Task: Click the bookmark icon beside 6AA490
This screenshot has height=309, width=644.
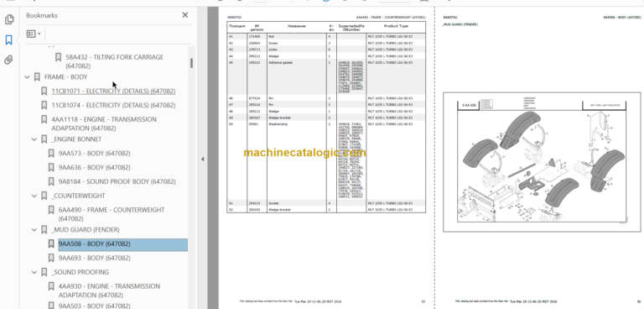Action: [51, 210]
